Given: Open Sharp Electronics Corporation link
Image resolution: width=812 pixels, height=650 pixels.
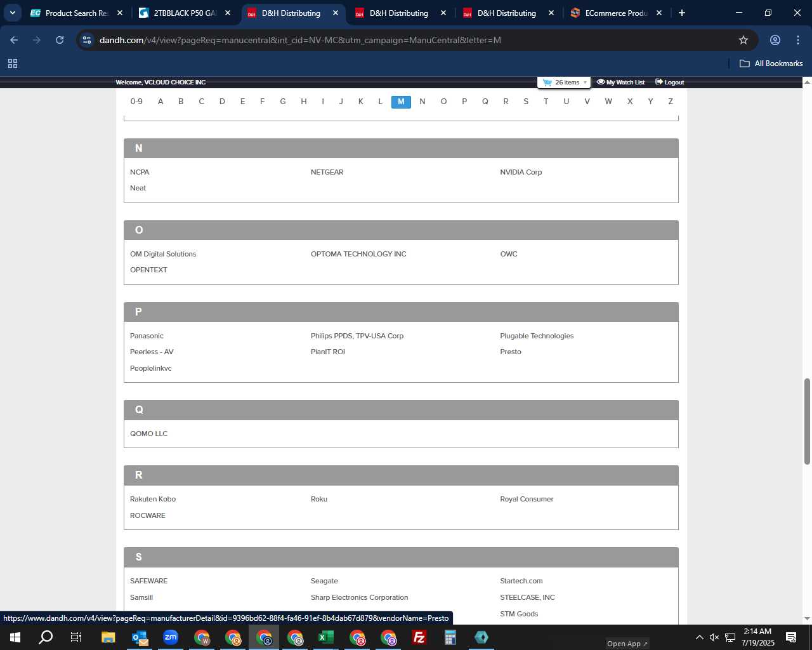Looking at the screenshot, I should tap(359, 597).
